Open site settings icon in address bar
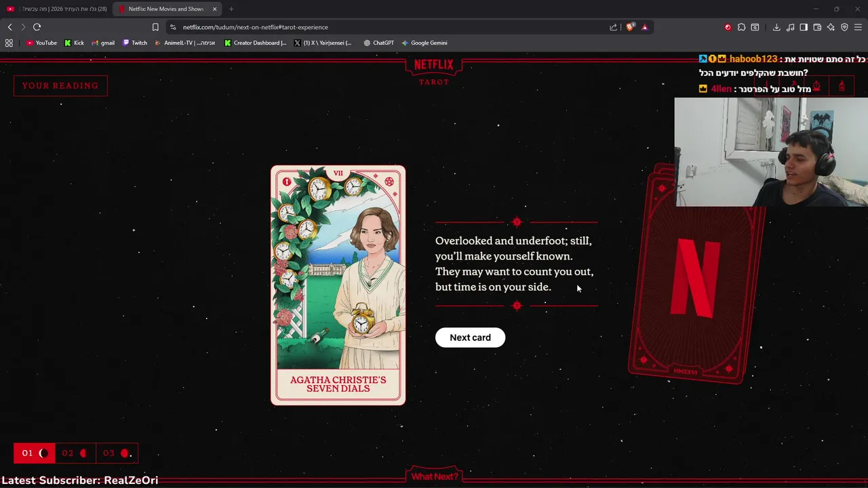 click(173, 27)
